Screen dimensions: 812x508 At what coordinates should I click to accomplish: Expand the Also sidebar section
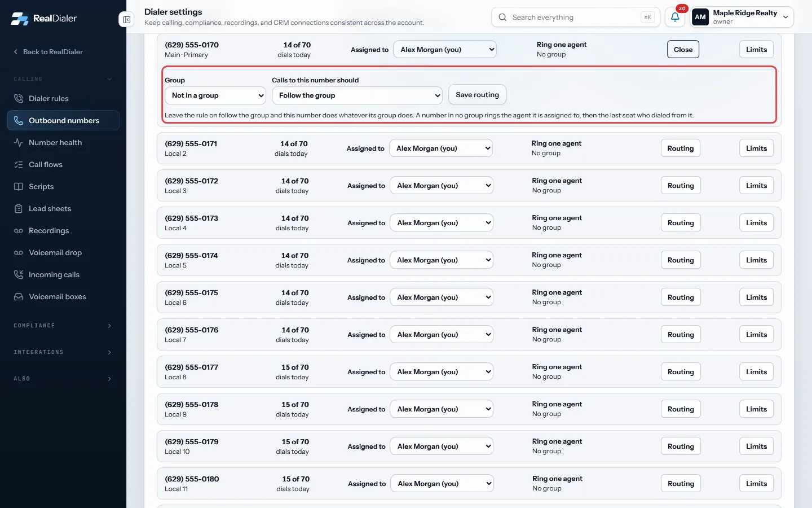[x=63, y=379]
